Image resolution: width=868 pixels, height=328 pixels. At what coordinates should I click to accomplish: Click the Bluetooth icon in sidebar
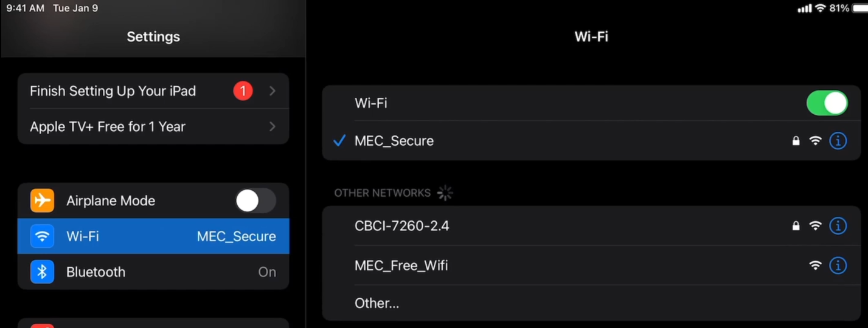(x=42, y=272)
